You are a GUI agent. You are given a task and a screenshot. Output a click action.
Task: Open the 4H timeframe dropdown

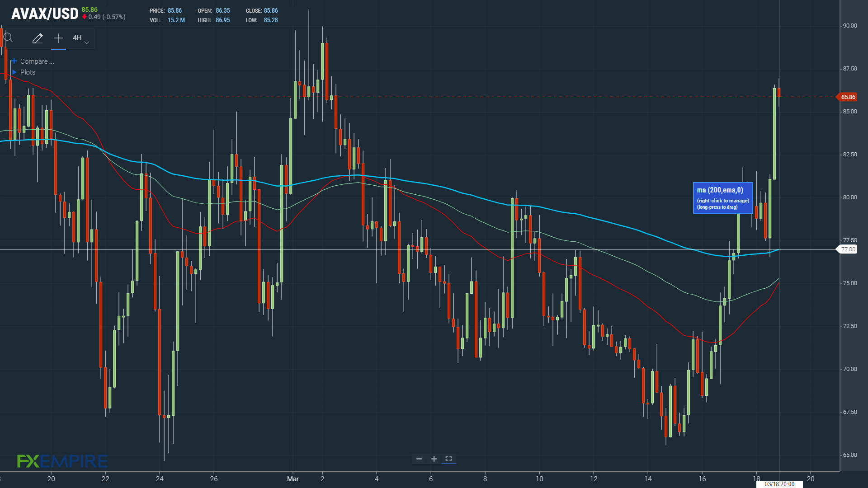pos(81,38)
